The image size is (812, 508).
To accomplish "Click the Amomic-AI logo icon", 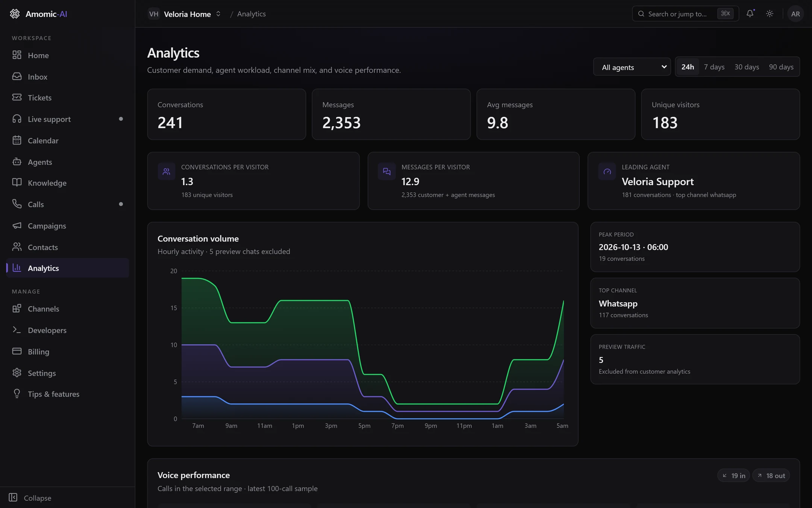I will [15, 14].
